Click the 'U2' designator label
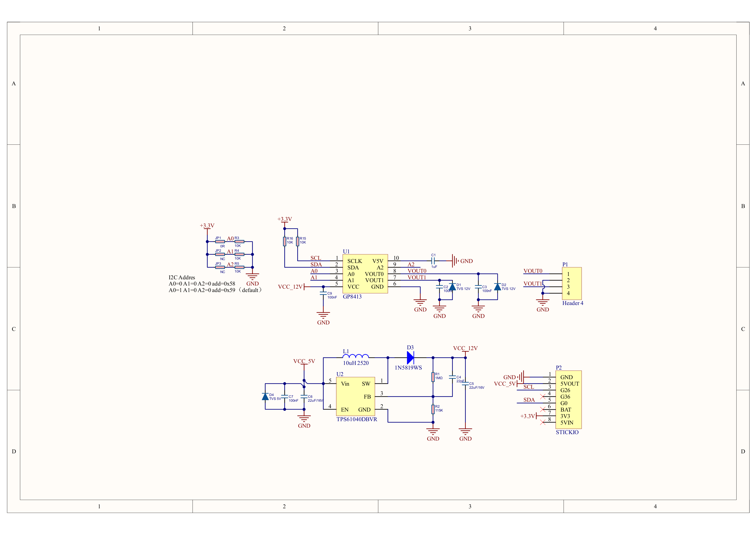756x535 pixels. [340, 374]
